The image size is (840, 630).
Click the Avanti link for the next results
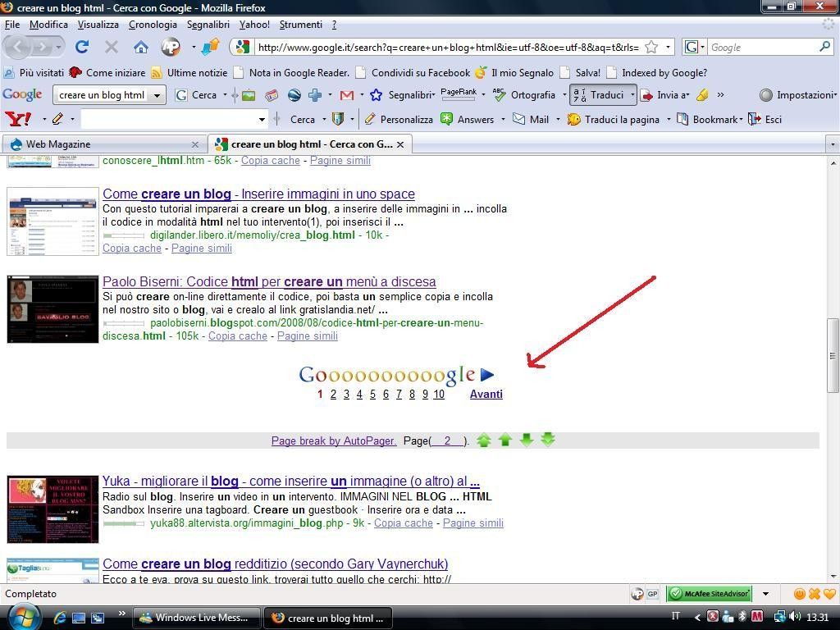[x=486, y=395]
